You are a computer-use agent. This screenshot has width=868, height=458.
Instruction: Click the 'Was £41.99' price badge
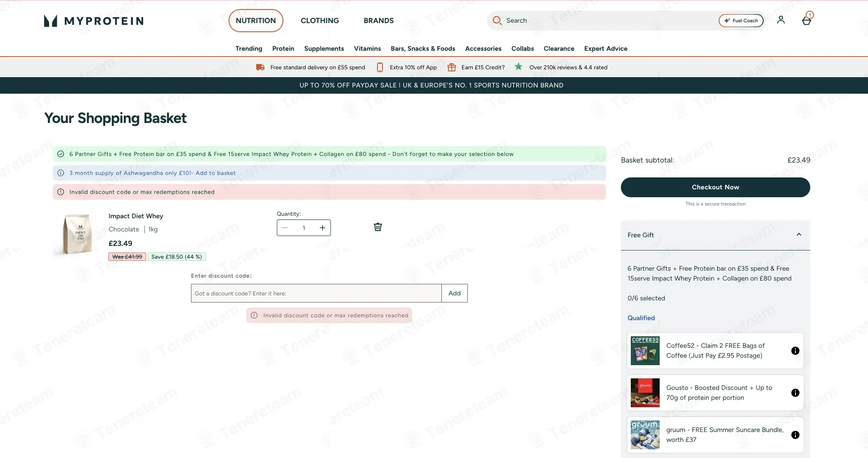[x=127, y=257]
